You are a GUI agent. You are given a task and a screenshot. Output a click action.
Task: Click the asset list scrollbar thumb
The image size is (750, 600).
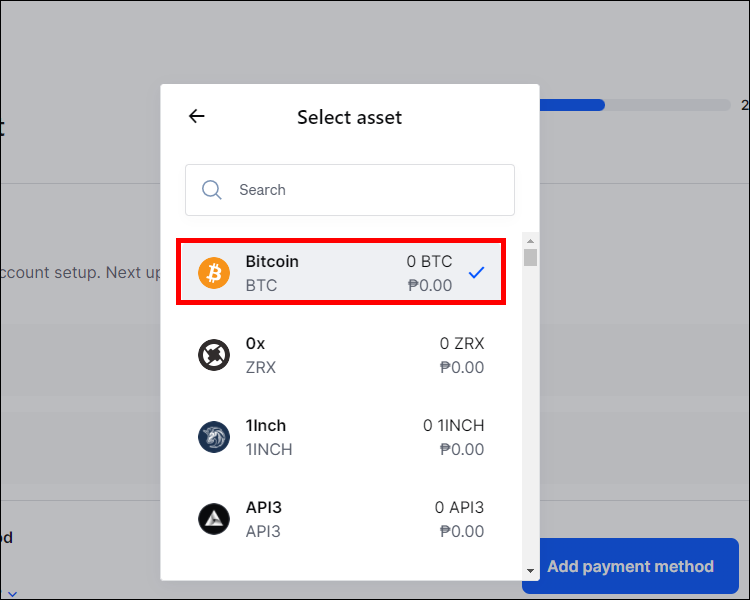tap(531, 257)
